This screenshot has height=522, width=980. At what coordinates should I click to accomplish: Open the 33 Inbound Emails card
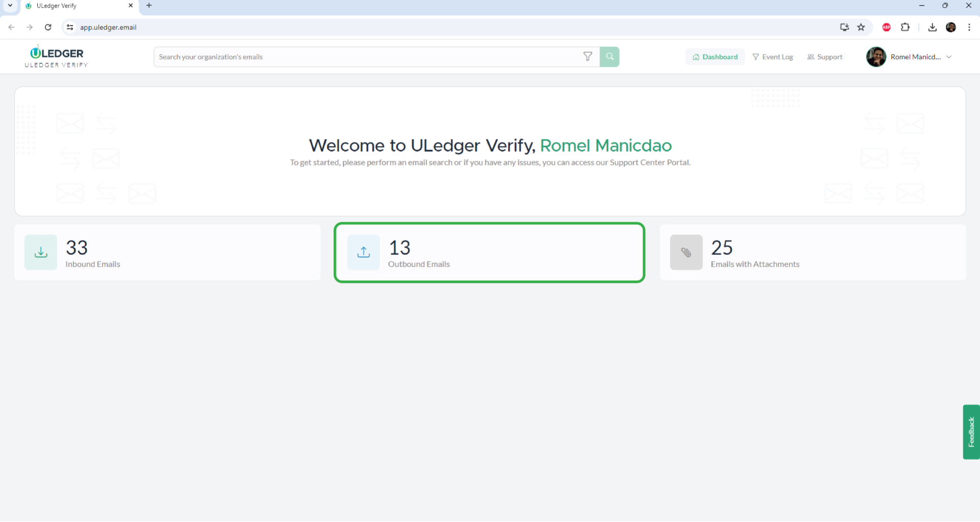click(x=167, y=252)
